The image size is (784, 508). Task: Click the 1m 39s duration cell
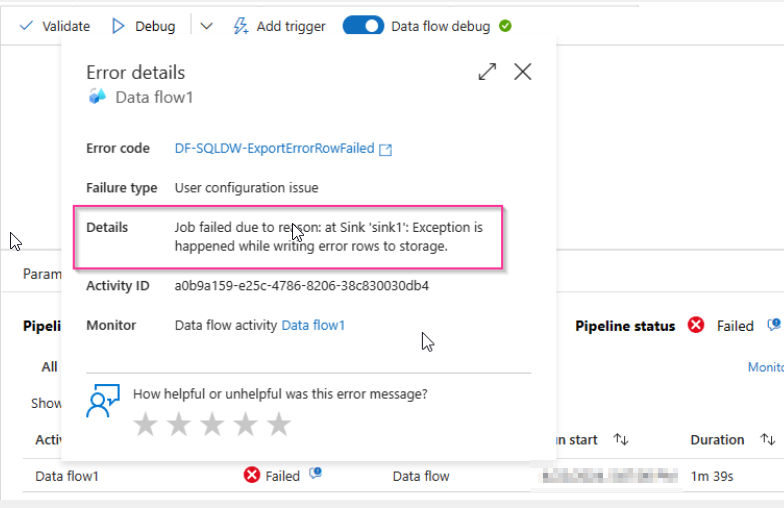point(712,476)
